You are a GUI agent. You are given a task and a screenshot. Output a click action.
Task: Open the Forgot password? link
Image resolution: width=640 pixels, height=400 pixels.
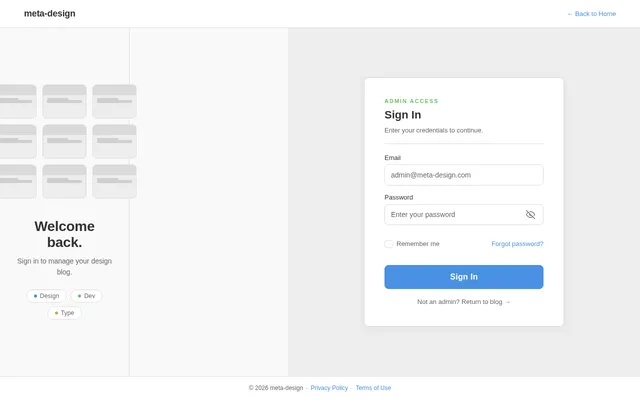[x=517, y=243]
